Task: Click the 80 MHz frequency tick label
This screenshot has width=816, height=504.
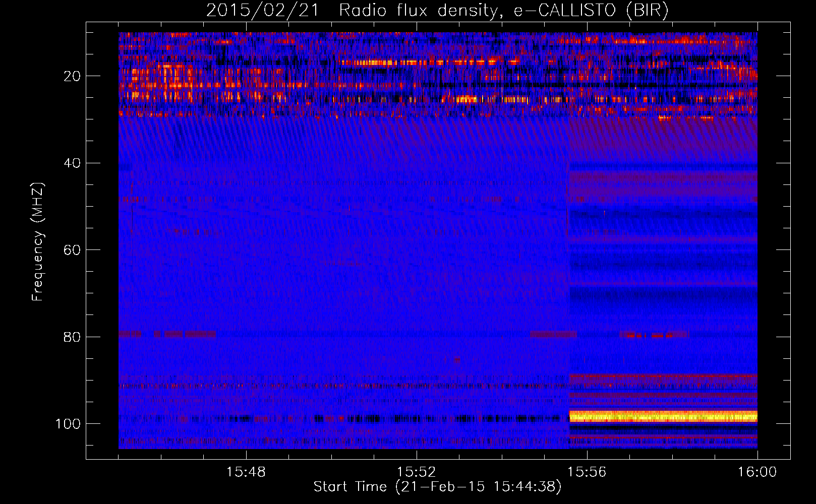Action: pos(72,337)
